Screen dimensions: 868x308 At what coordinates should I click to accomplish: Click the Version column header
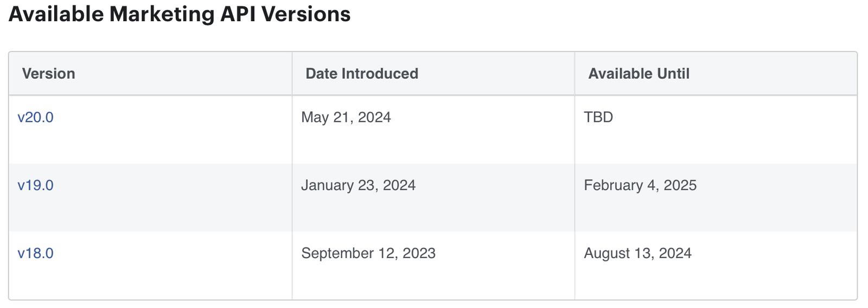48,74
